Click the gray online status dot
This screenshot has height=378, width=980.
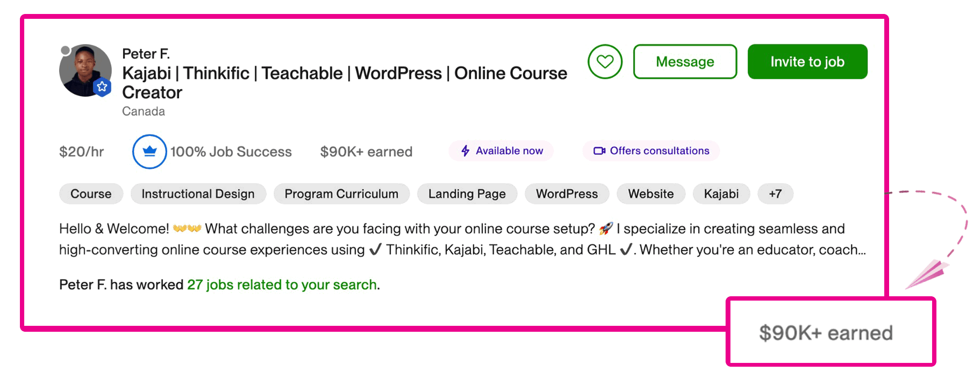coord(66,51)
